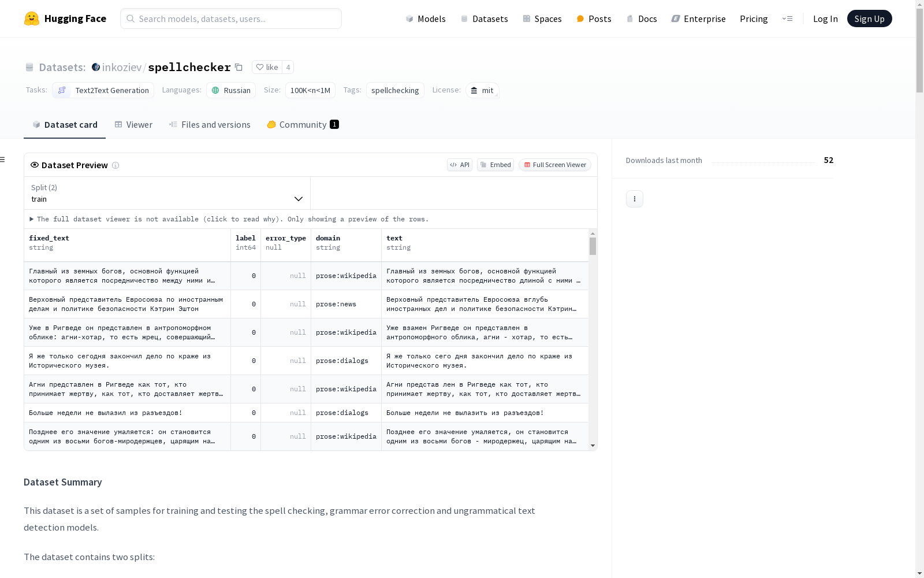This screenshot has height=578, width=924.
Task: Open the Community tab
Action: pos(303,125)
